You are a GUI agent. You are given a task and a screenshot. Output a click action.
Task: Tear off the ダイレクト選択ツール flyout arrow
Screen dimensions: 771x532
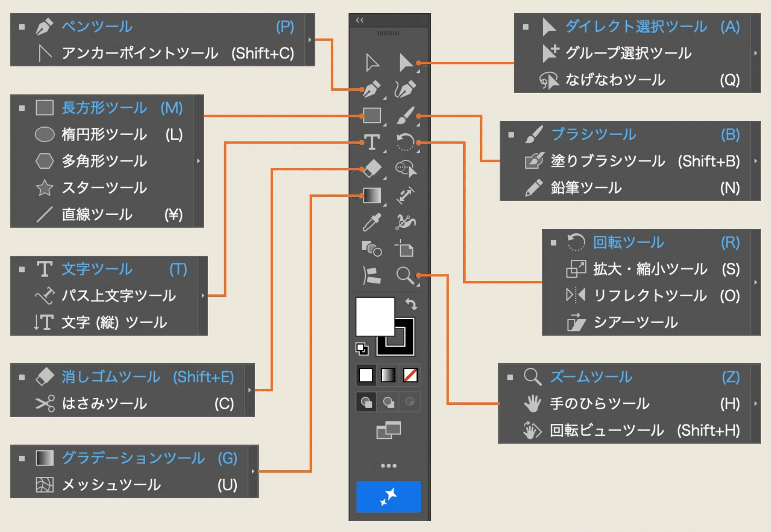point(756,53)
